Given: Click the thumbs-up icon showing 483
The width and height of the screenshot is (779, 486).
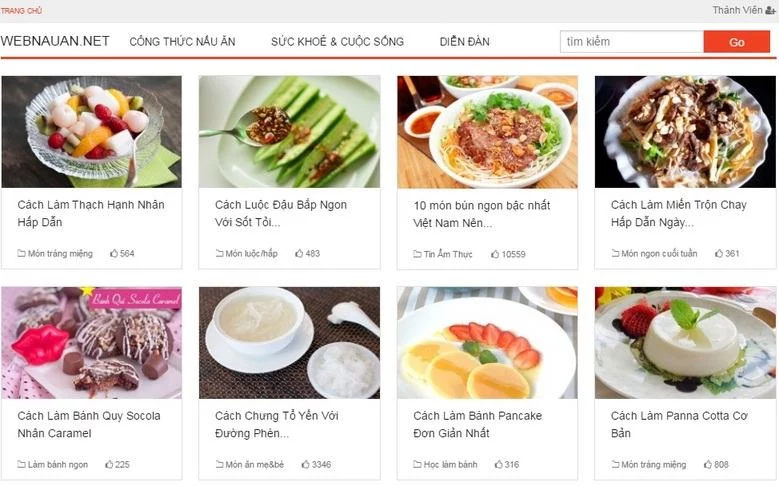Looking at the screenshot, I should 299,253.
